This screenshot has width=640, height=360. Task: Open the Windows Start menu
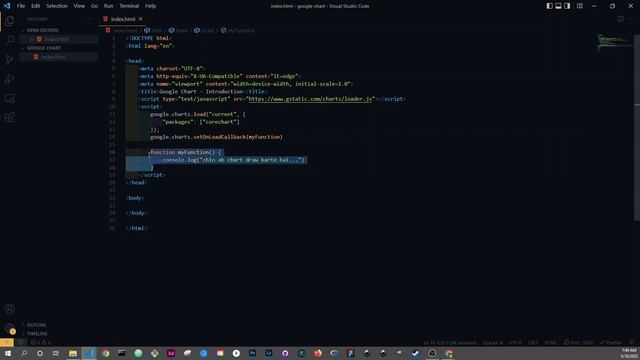click(x=7, y=353)
